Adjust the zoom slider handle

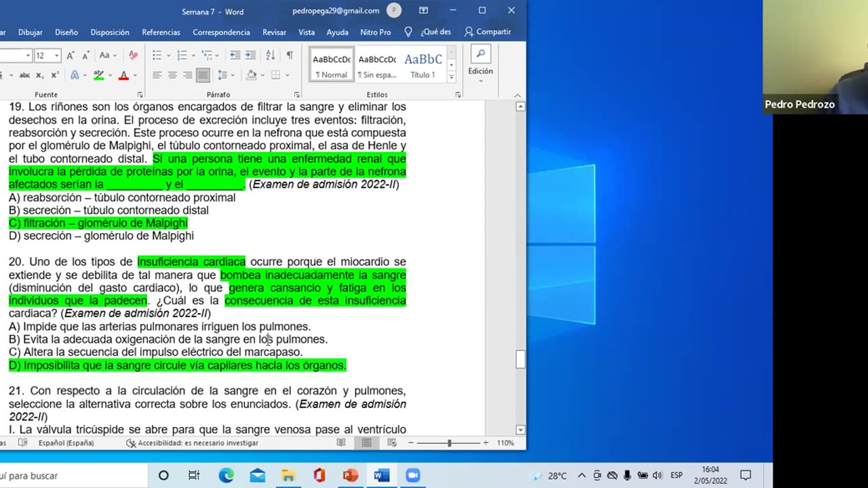tap(449, 443)
